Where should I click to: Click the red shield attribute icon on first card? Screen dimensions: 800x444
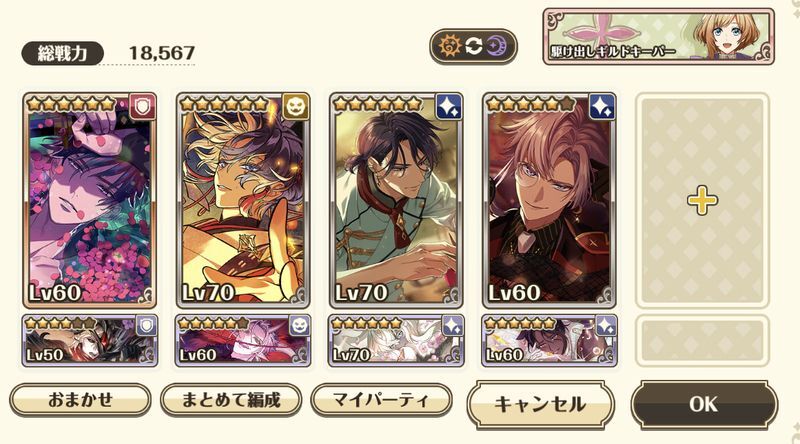point(142,106)
